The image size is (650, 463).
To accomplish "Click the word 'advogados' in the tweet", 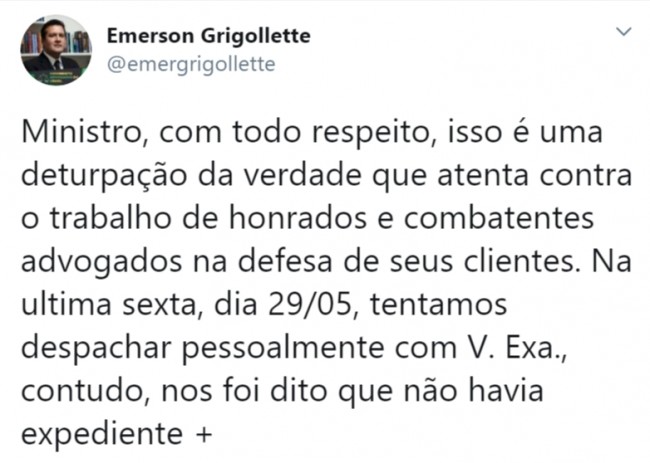I will point(102,262).
